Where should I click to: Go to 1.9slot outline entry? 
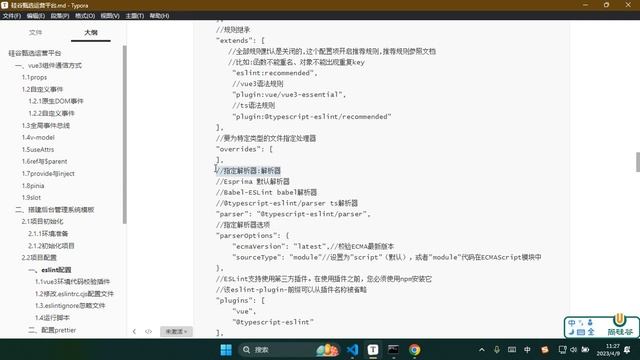[31, 197]
